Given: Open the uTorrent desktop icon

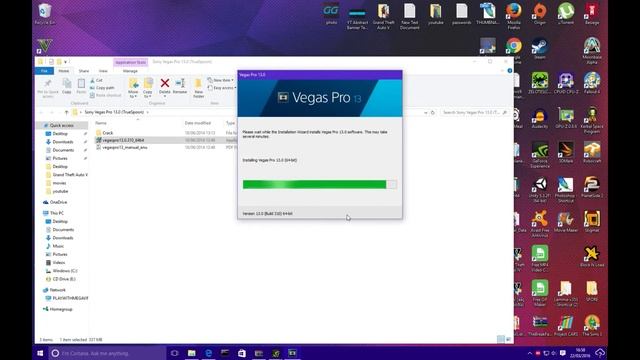Looking at the screenshot, I should tap(566, 14).
